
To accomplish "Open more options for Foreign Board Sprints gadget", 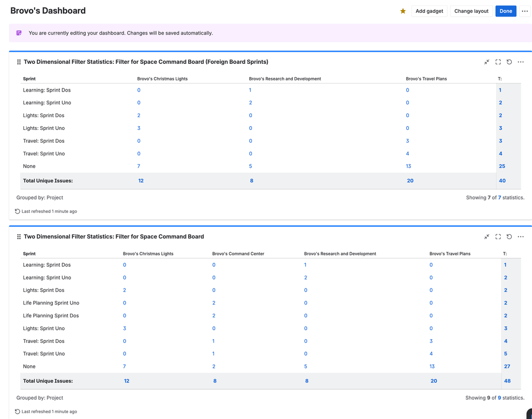I will click(x=520, y=62).
